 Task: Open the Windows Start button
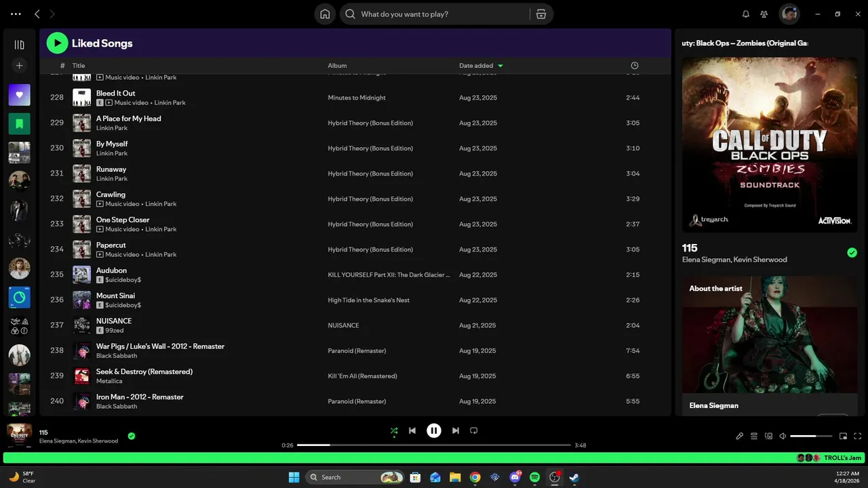(x=294, y=477)
